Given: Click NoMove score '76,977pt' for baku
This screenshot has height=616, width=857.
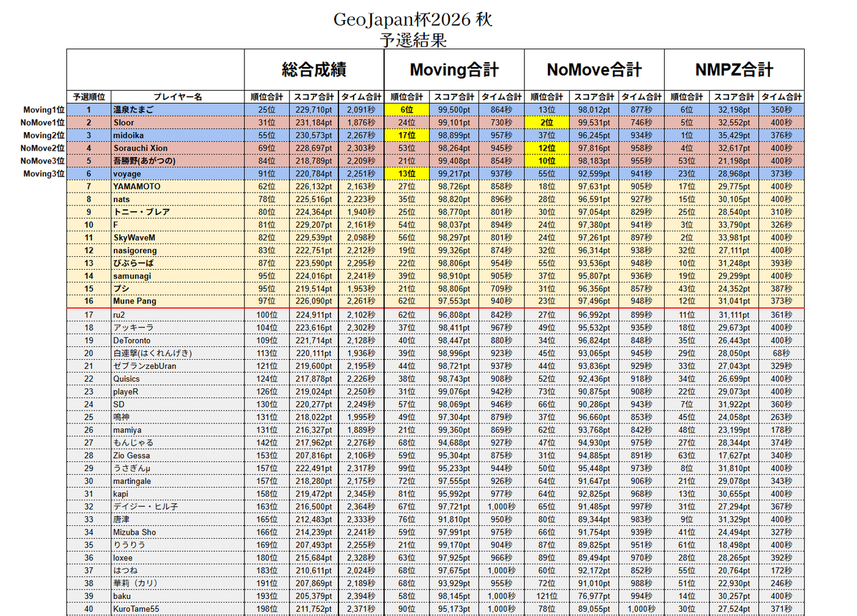Looking at the screenshot, I should click(594, 596).
